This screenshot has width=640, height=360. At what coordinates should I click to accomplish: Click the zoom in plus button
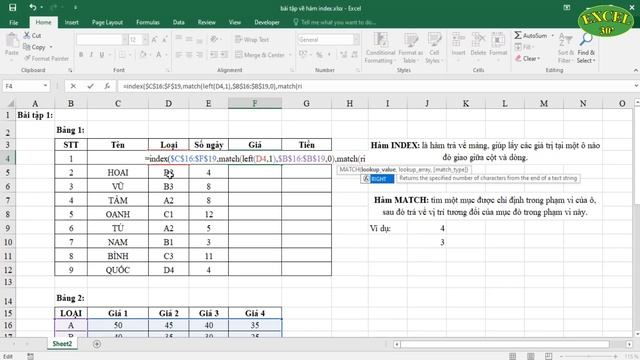click(x=616, y=357)
